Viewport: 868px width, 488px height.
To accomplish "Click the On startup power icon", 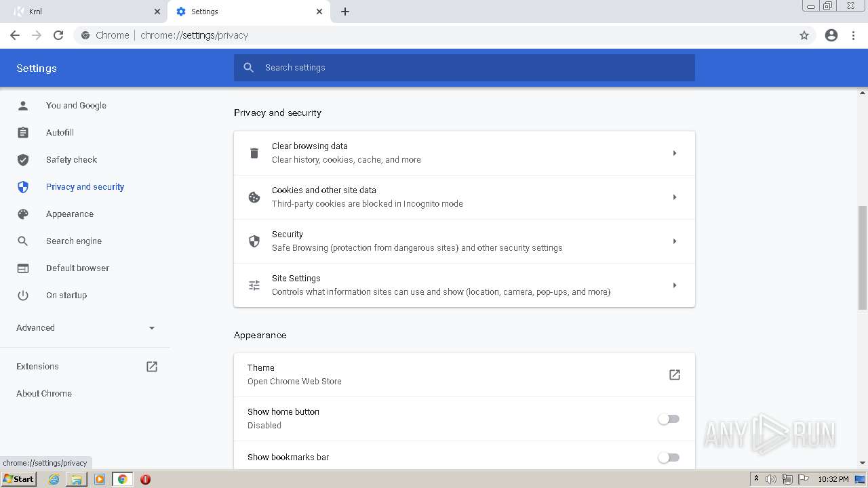I will click(x=23, y=296).
